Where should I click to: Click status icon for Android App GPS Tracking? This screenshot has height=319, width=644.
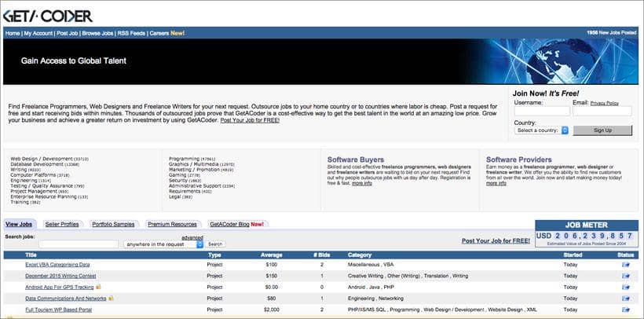[625, 288]
